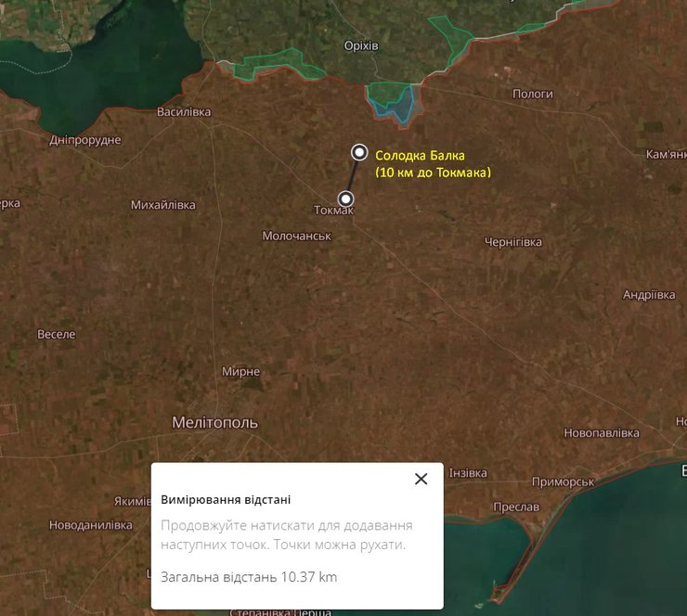This screenshot has width=687, height=616.
Task: Select the Михайлівка label
Action: tap(162, 204)
